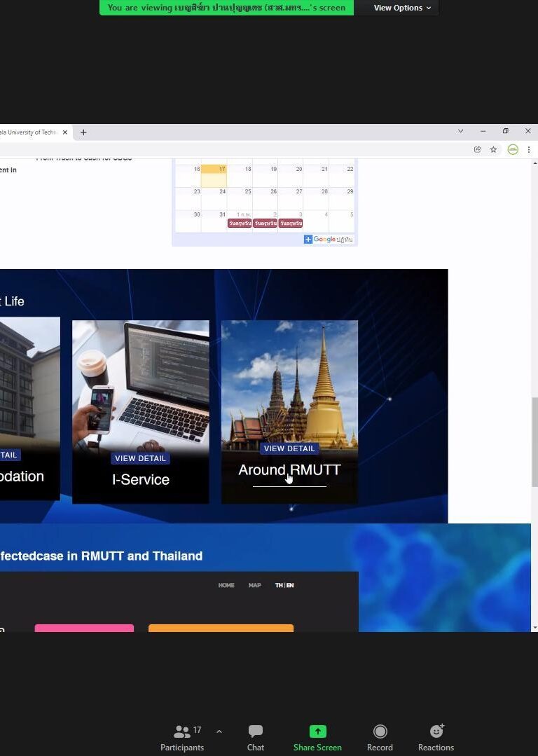Image resolution: width=538 pixels, height=756 pixels.
Task: Select day 24 in the calendar
Action: pyautogui.click(x=214, y=198)
